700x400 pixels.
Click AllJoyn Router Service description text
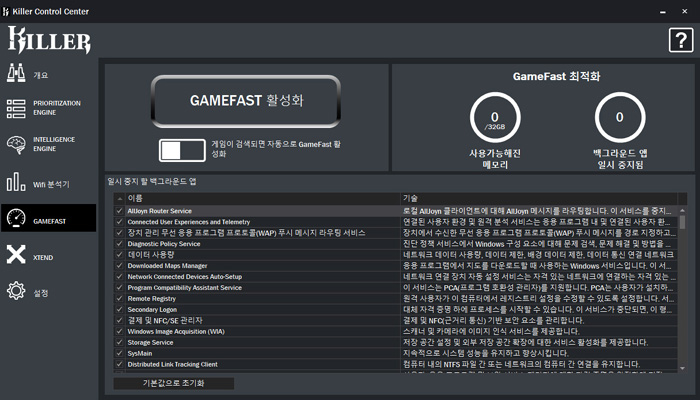pos(537,211)
